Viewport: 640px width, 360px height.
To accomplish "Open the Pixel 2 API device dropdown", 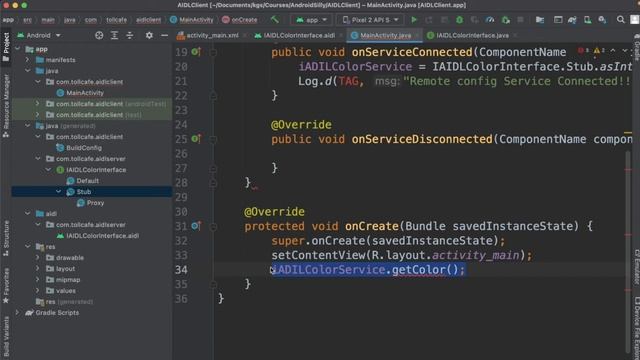I will pos(370,20).
